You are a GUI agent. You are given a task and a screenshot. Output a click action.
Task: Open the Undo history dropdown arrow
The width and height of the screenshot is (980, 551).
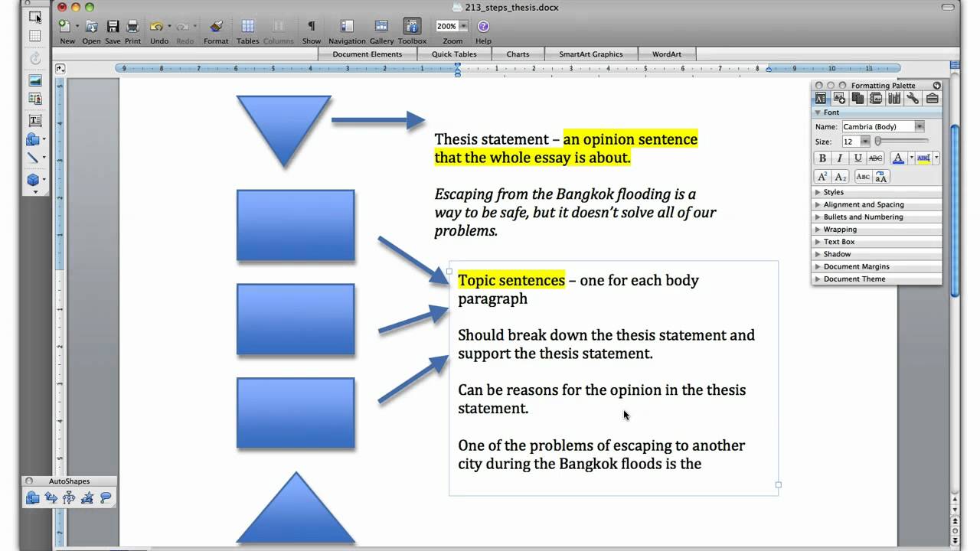click(x=168, y=27)
